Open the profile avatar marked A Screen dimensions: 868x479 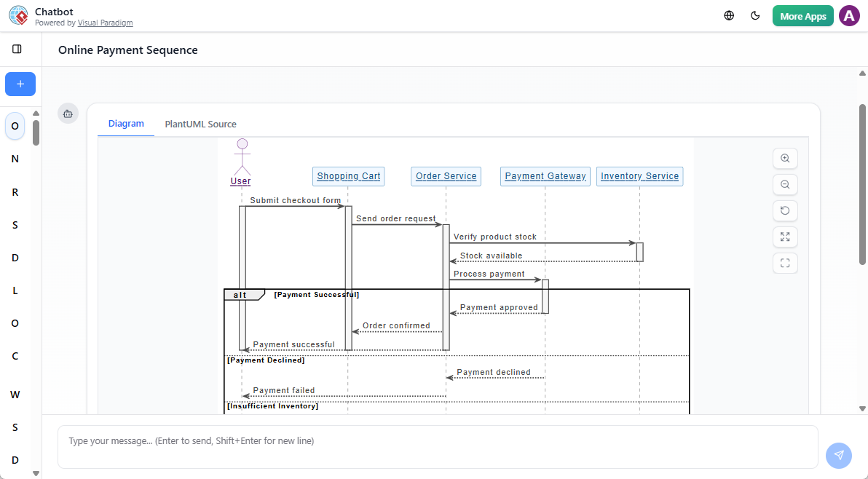tap(849, 15)
